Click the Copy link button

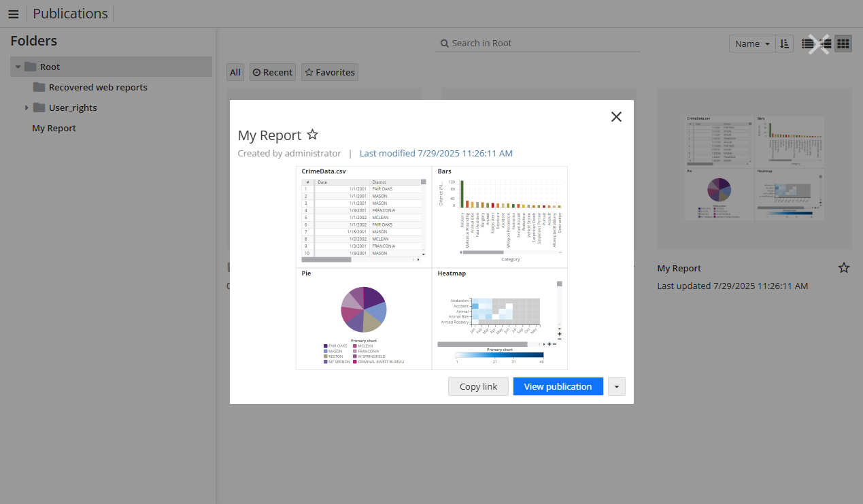pyautogui.click(x=478, y=386)
